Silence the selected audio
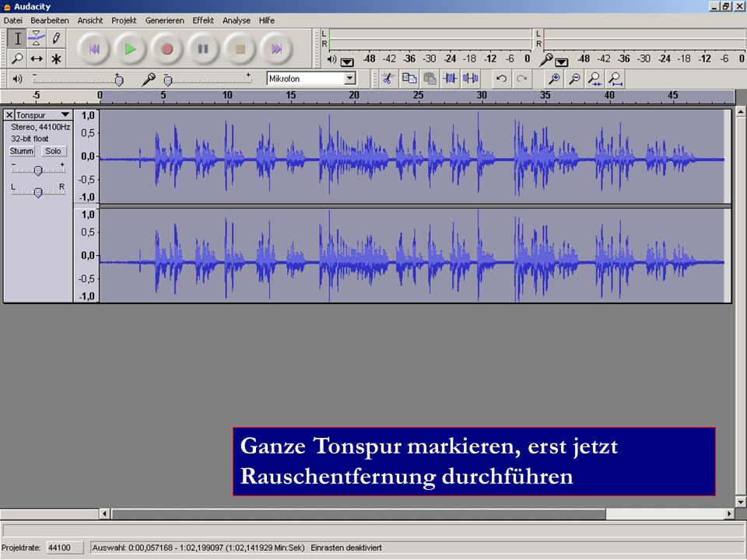This screenshot has height=560, width=747. click(470, 79)
